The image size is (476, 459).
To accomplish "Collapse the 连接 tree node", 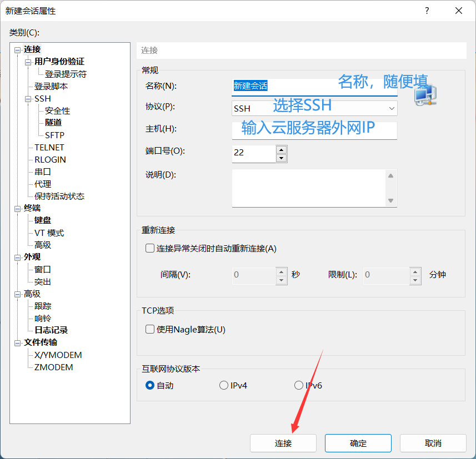I will (x=17, y=50).
